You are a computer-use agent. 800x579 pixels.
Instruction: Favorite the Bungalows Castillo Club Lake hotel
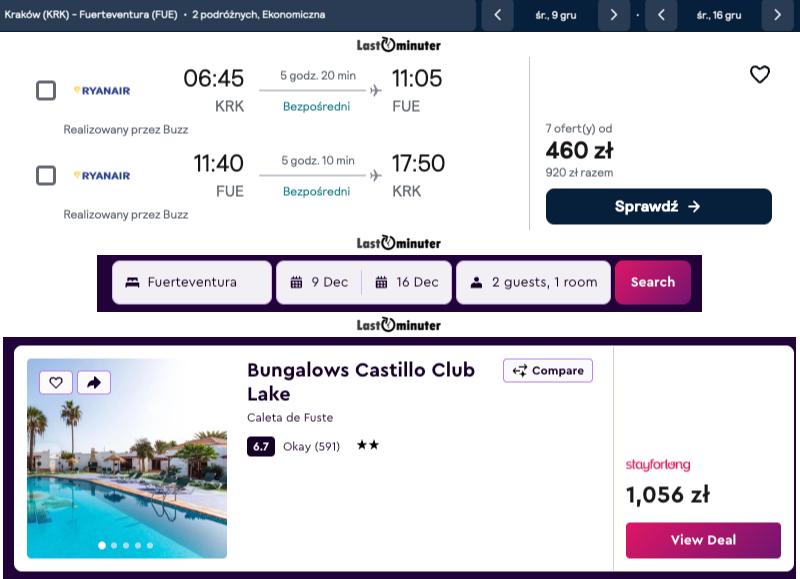(x=56, y=383)
